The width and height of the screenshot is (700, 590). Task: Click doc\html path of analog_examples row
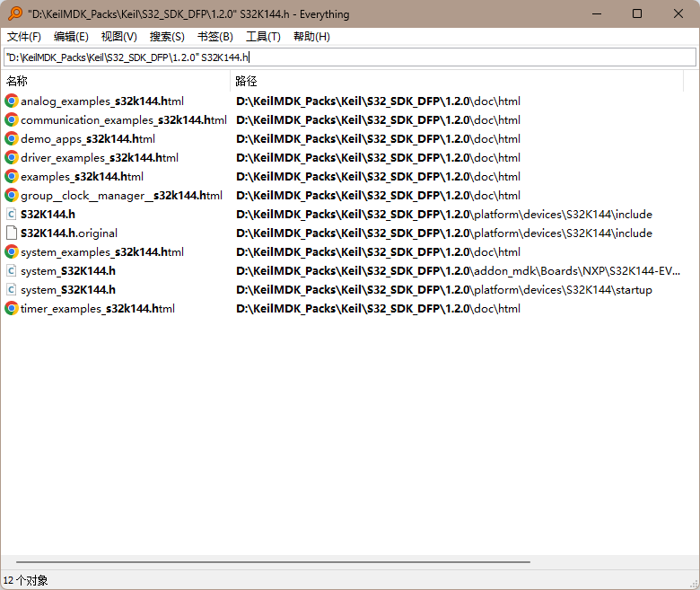[x=378, y=101]
